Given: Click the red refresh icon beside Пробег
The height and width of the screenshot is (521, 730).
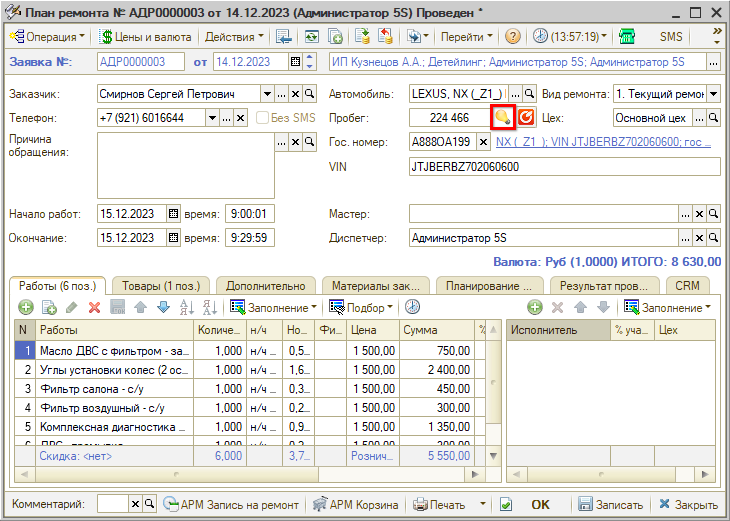Looking at the screenshot, I should (525, 118).
